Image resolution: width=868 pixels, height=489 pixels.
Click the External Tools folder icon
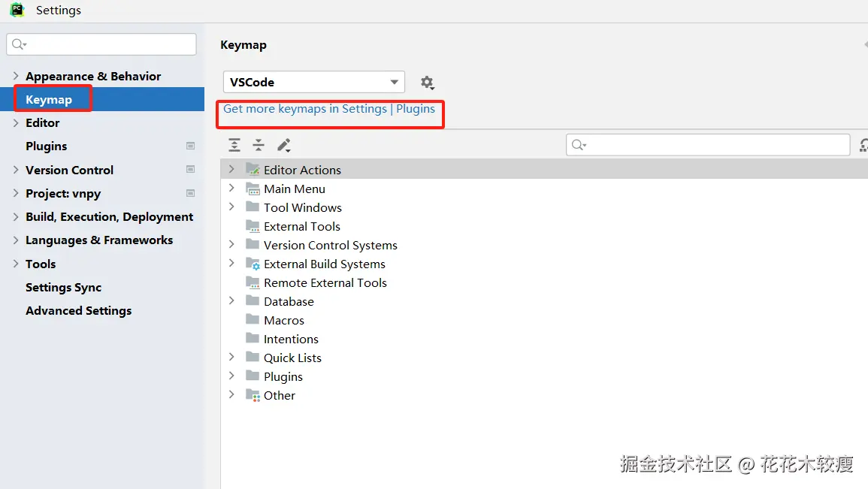click(253, 225)
